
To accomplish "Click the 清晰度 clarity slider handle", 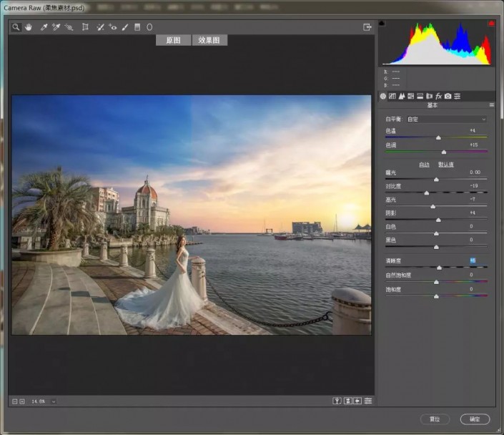I will click(439, 268).
